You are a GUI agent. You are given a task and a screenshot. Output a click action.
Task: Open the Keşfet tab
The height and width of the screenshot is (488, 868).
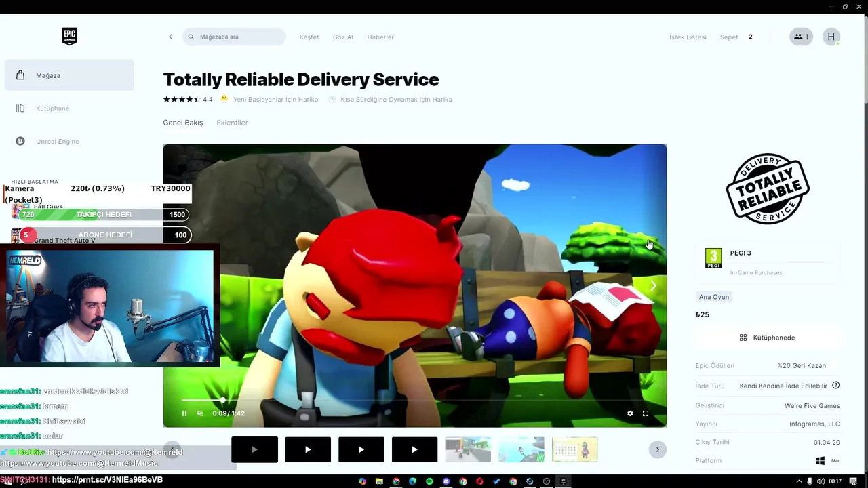coord(309,37)
